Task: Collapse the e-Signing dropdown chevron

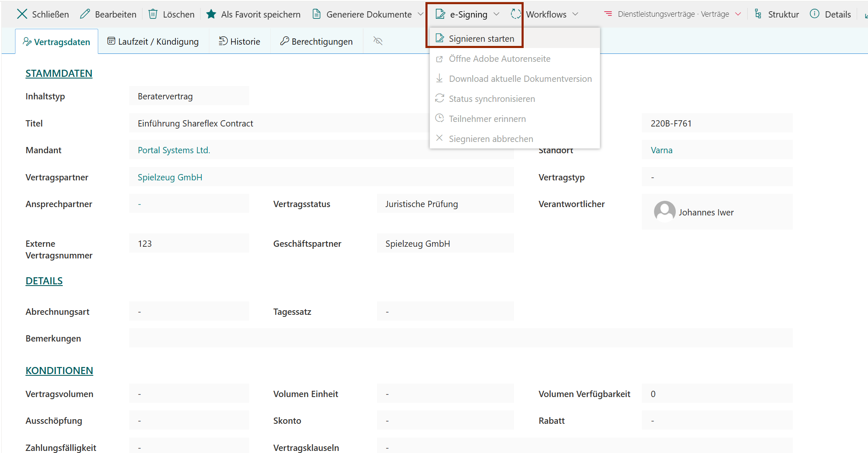Action: (496, 14)
